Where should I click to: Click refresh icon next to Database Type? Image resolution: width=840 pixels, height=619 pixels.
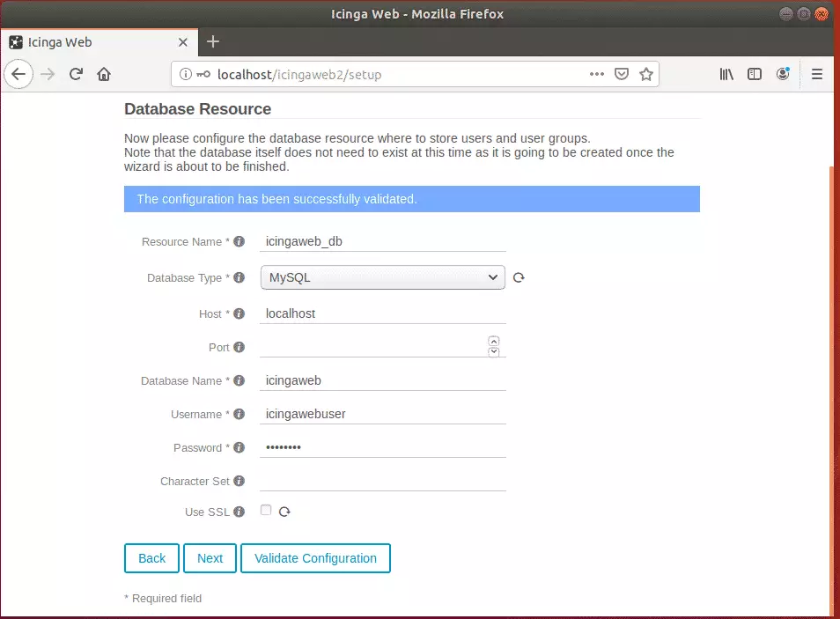pos(519,277)
